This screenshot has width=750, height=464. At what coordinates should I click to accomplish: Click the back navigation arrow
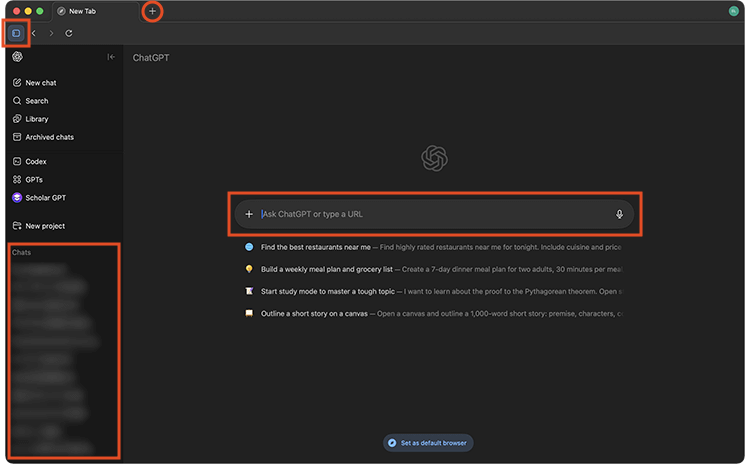(34, 33)
